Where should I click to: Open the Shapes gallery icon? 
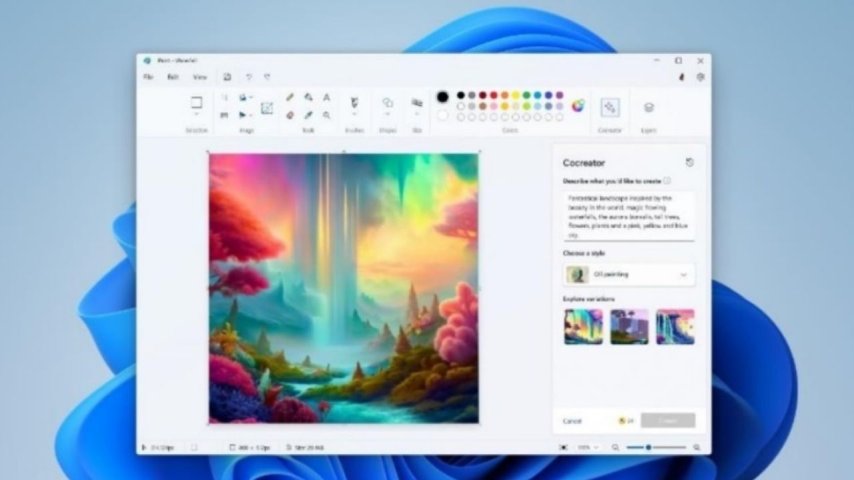387,102
